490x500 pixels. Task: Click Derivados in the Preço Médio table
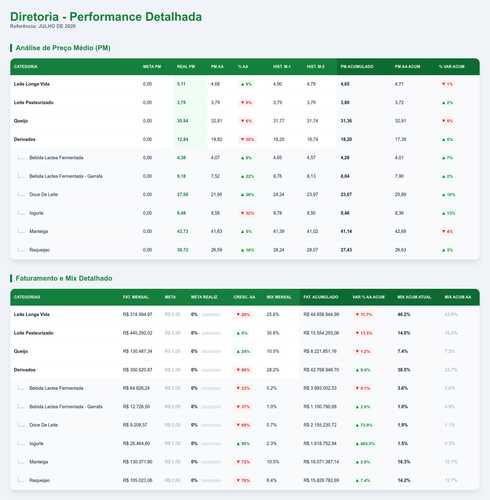(x=25, y=139)
